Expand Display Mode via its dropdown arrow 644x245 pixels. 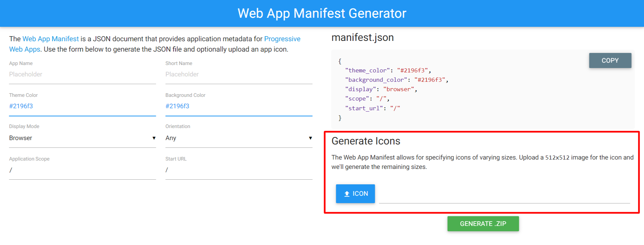154,138
